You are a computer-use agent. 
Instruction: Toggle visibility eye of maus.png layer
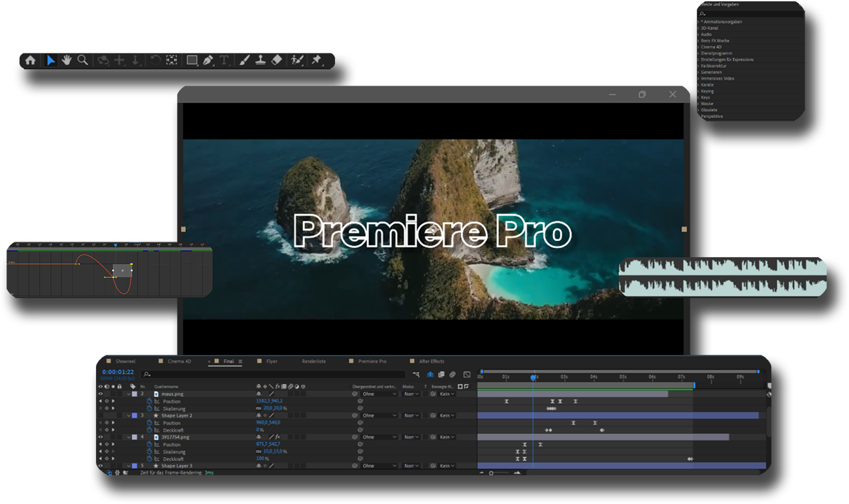click(x=101, y=394)
